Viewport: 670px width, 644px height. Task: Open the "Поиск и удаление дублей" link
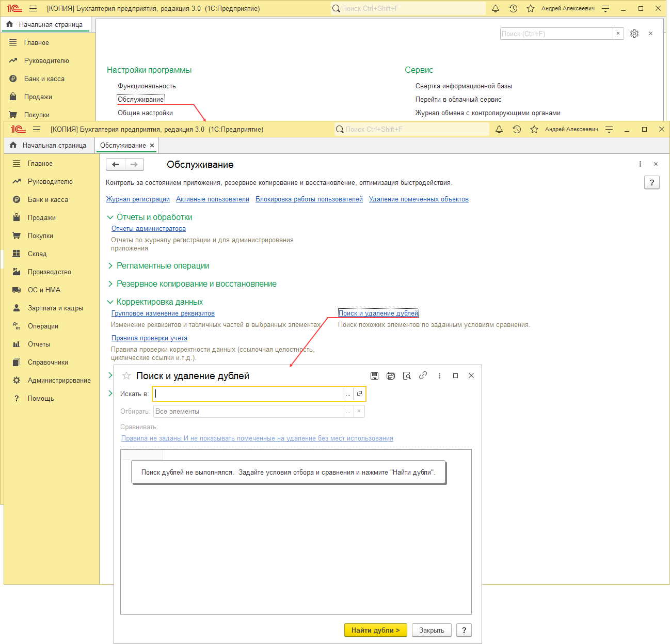click(378, 313)
